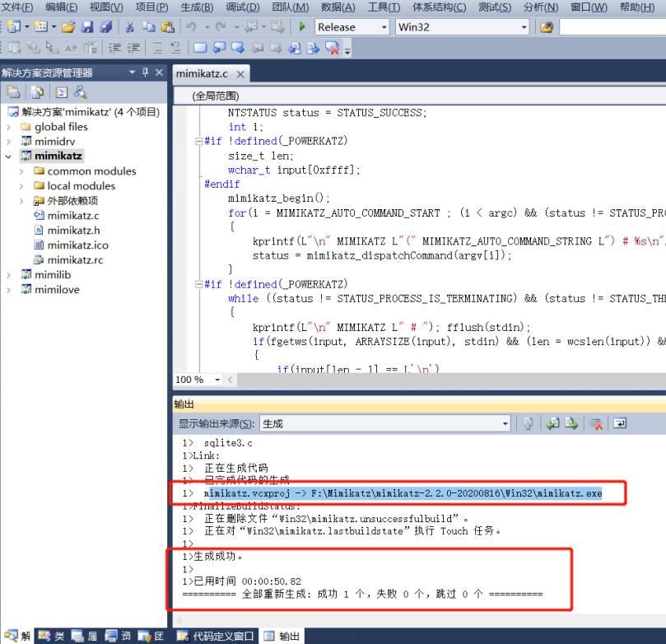Open the Win32 platform dropdown
Screen dimensions: 666x644
click(x=524, y=27)
